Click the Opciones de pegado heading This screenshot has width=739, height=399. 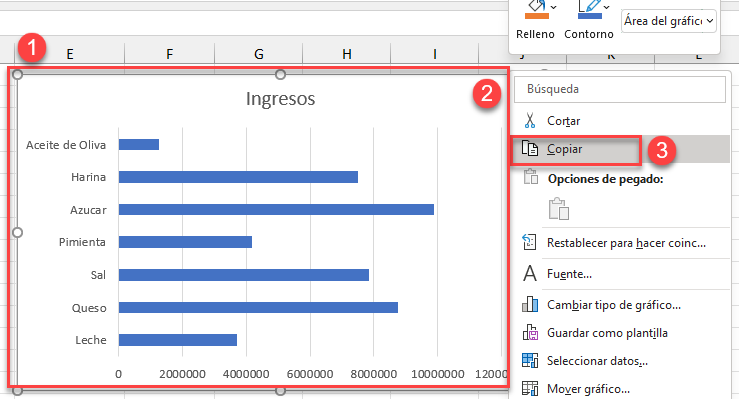pos(606,179)
